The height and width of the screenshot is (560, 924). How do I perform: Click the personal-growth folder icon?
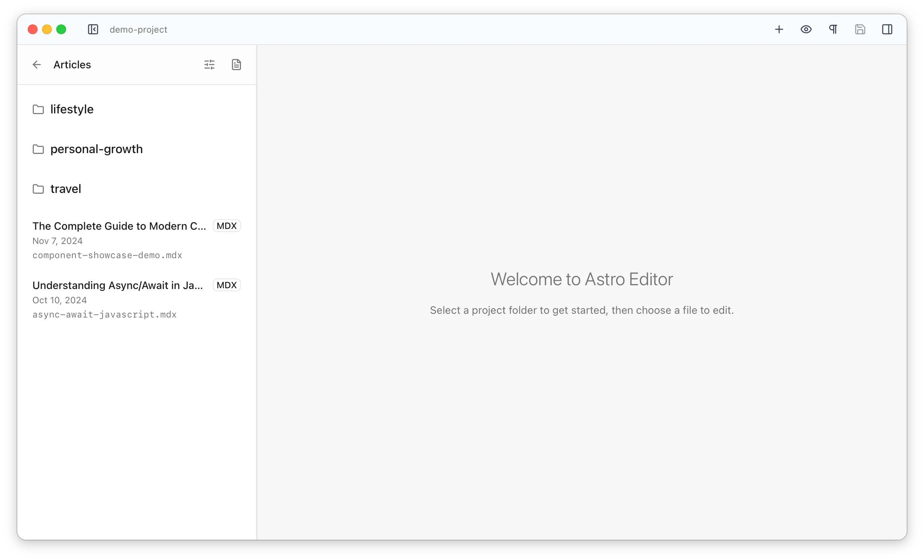[x=38, y=149]
